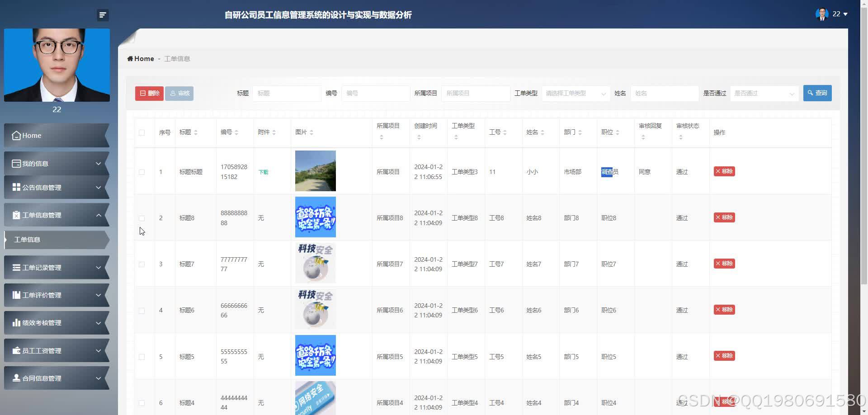This screenshot has height=415, width=868.
Task: Click the hamburger menu icon at top left
Action: (x=103, y=14)
